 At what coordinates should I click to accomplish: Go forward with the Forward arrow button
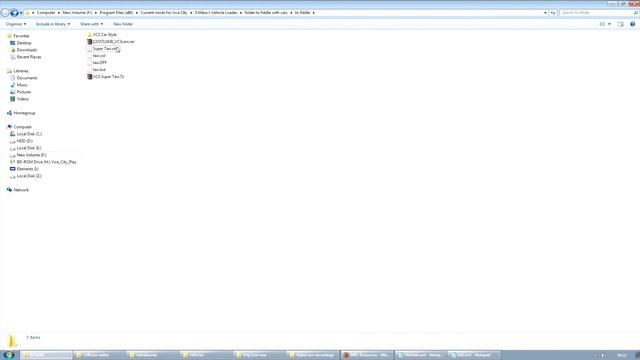point(14,13)
